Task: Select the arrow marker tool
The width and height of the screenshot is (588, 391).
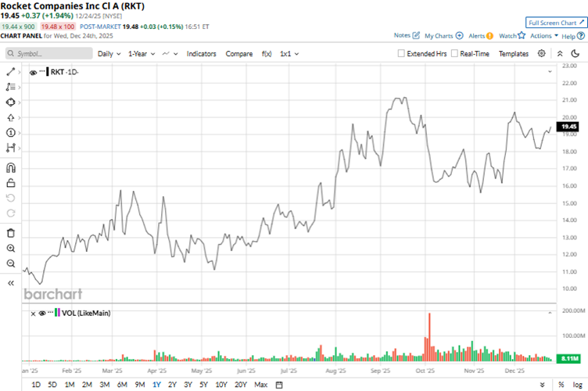Action: pyautogui.click(x=10, y=118)
